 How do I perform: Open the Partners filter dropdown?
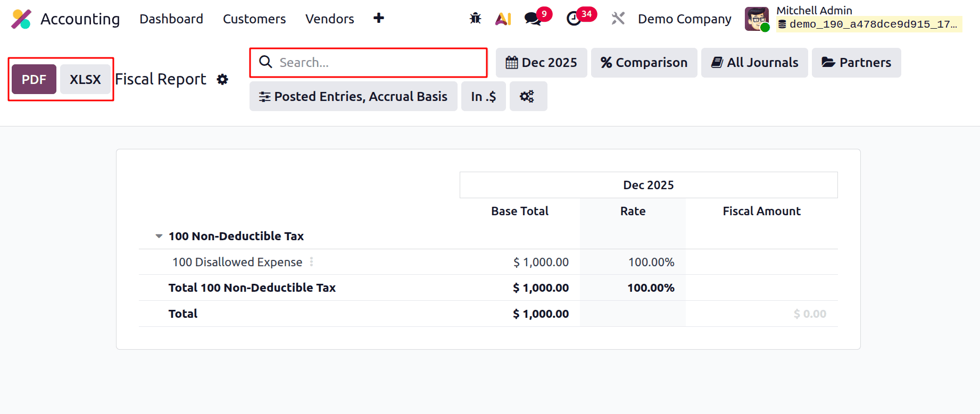857,63
